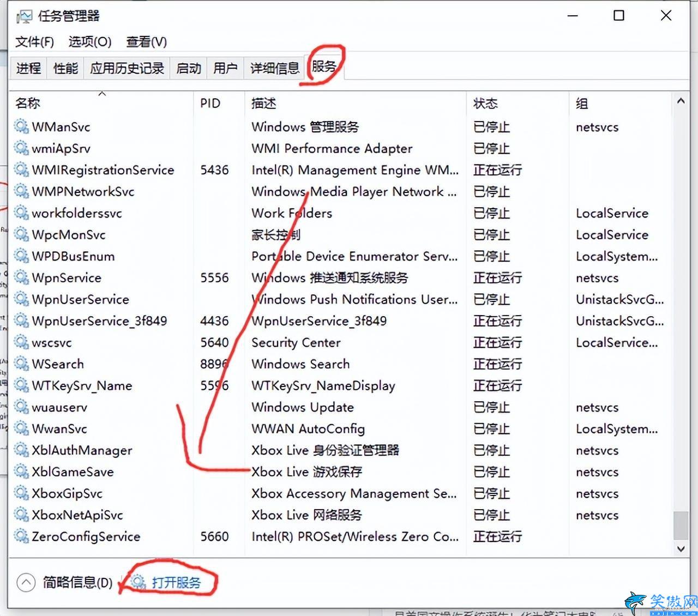This screenshot has height=616, width=698.
Task: Sort by the 描述 column header
Action: point(356,103)
